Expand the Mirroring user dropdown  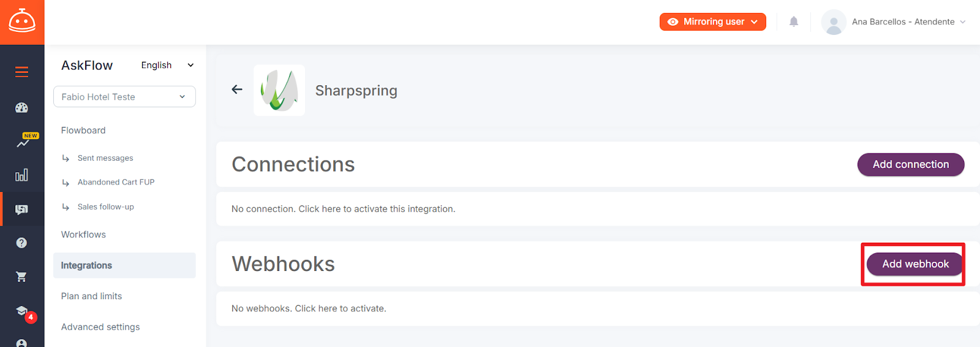tap(713, 21)
